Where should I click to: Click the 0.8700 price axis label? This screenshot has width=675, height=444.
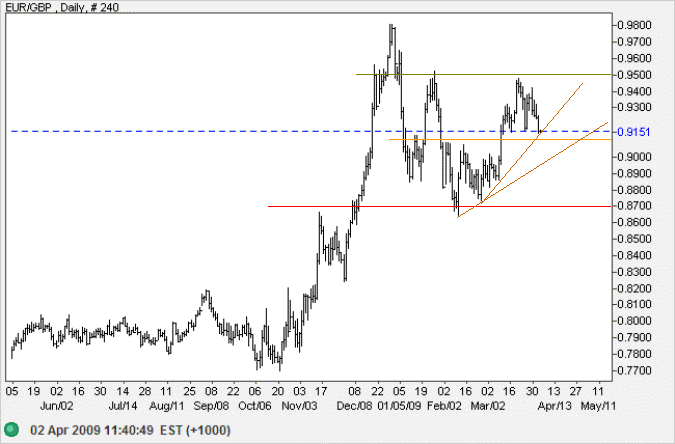coord(634,206)
